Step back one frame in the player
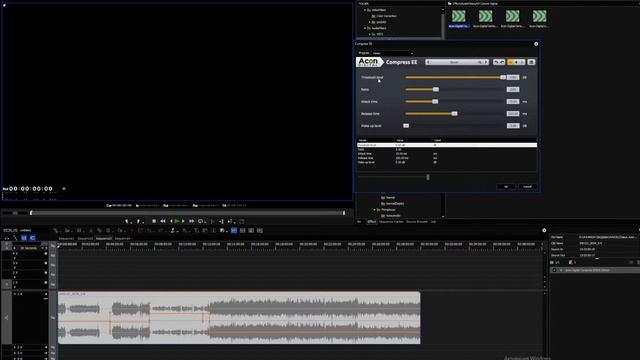Viewport: 640px width, 360px height. (x=171, y=221)
